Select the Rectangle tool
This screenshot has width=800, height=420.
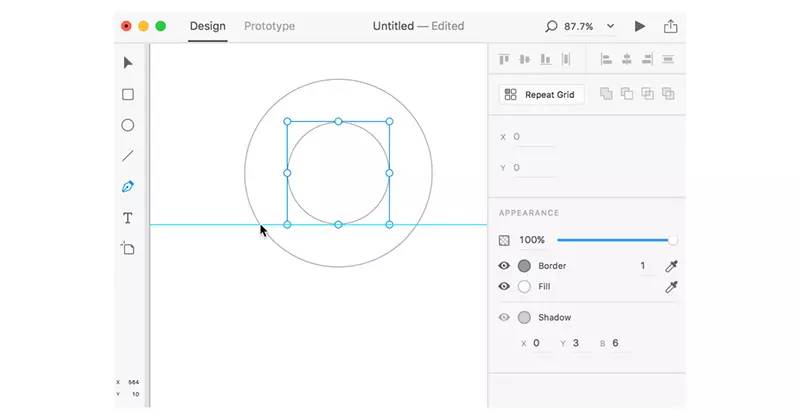pyautogui.click(x=128, y=95)
